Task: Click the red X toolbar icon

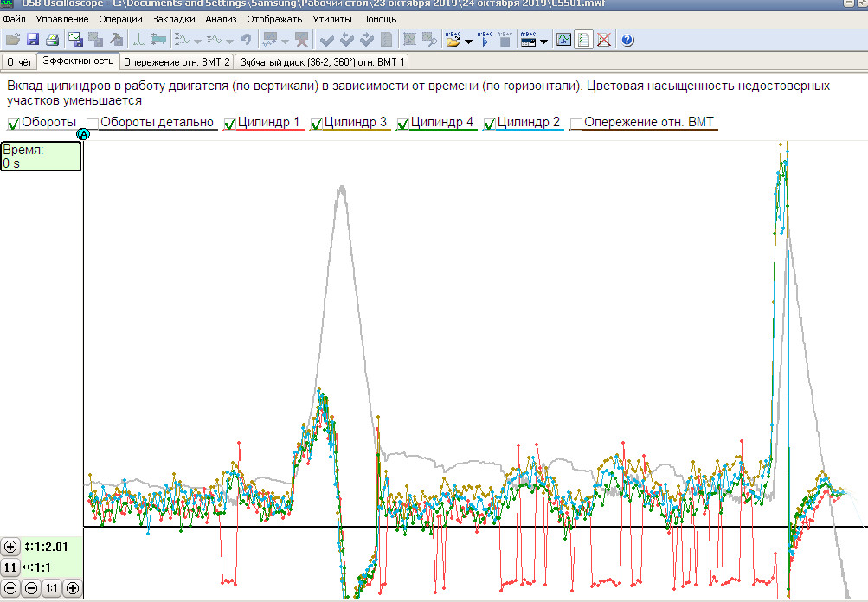Action: [x=604, y=40]
